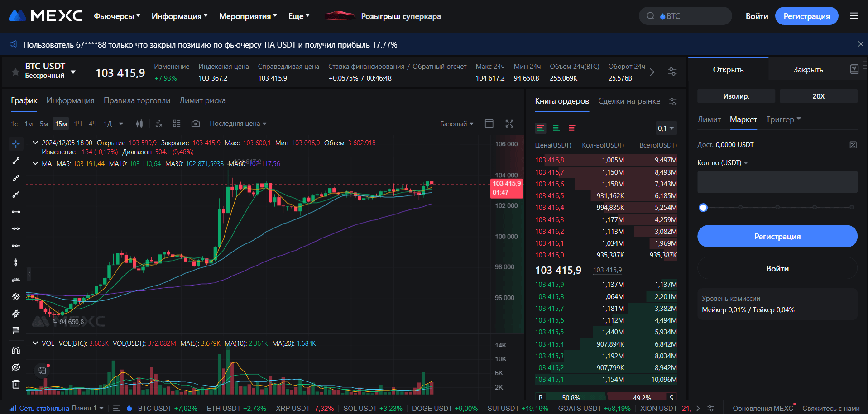Click header Регистрация button
Viewport: 868px width, 414px height.
click(x=806, y=16)
